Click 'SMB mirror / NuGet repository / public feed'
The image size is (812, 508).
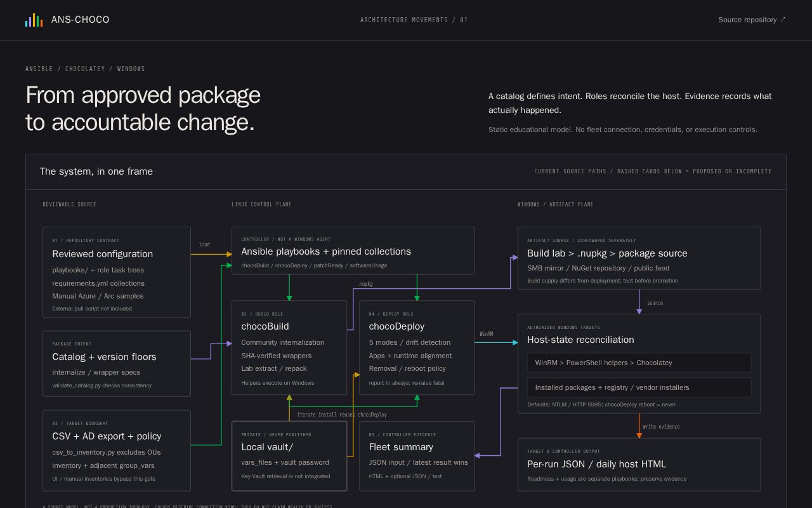[x=598, y=268]
